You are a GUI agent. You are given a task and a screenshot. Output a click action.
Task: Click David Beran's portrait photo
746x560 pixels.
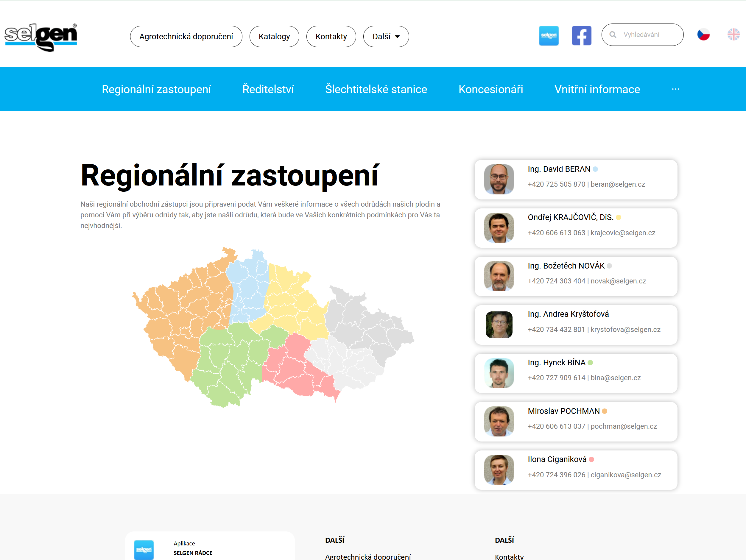[499, 179]
